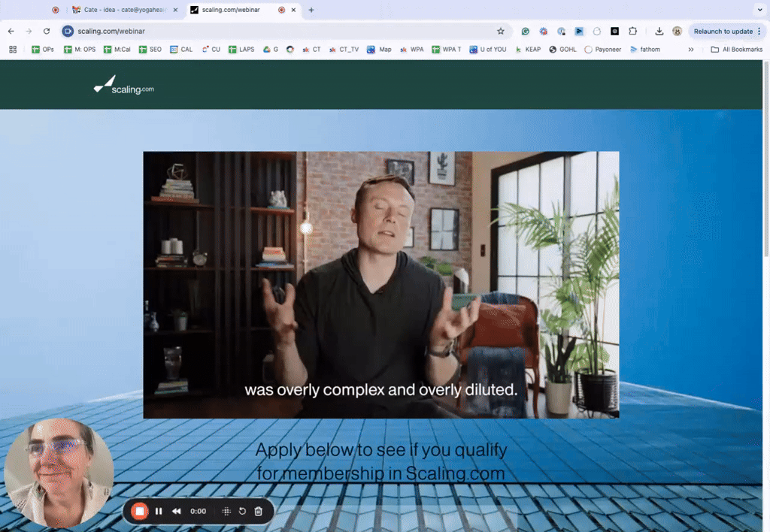Stop the screen recording

click(139, 511)
